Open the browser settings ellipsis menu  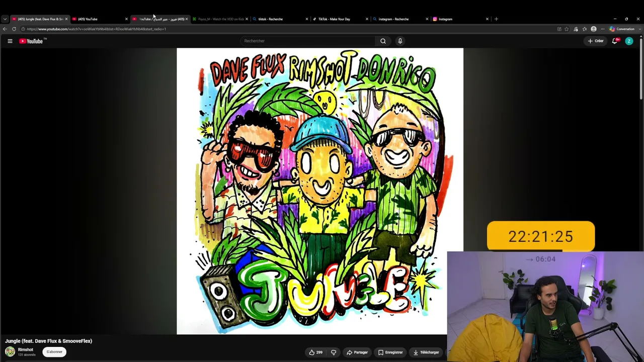602,29
